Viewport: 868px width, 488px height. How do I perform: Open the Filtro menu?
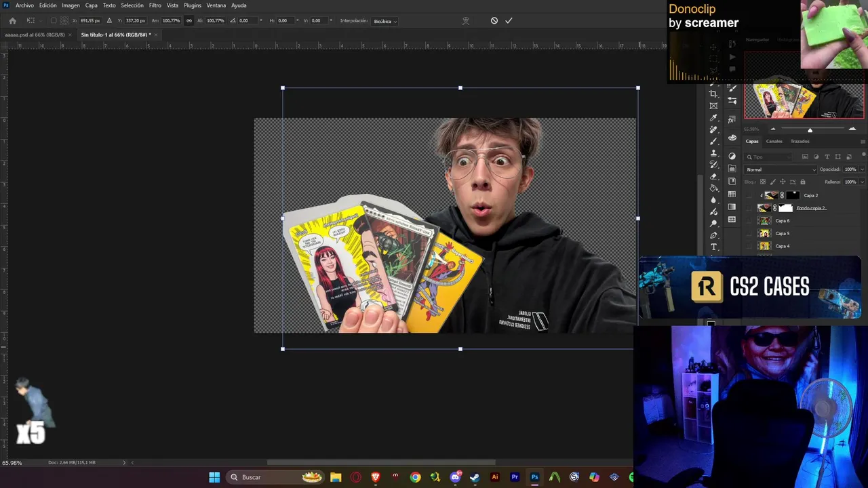[155, 5]
